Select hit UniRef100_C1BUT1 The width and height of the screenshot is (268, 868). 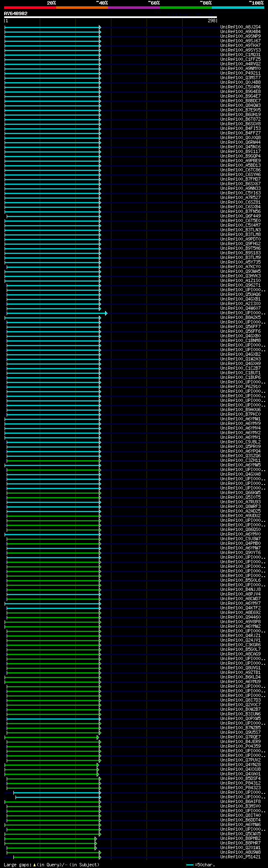pyautogui.click(x=240, y=373)
